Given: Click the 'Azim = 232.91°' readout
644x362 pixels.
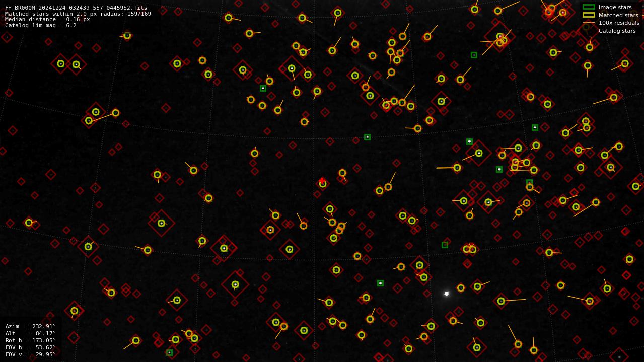Looking at the screenshot, I should (x=30, y=326).
